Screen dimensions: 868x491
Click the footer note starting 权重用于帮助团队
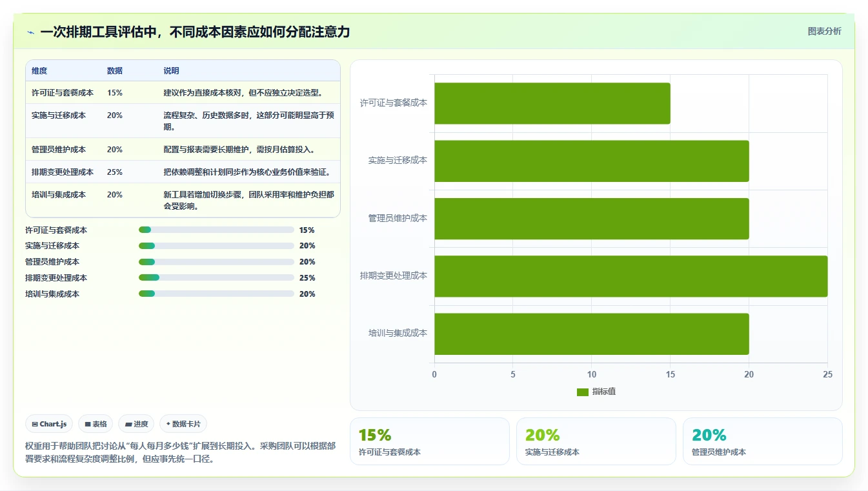pos(180,452)
